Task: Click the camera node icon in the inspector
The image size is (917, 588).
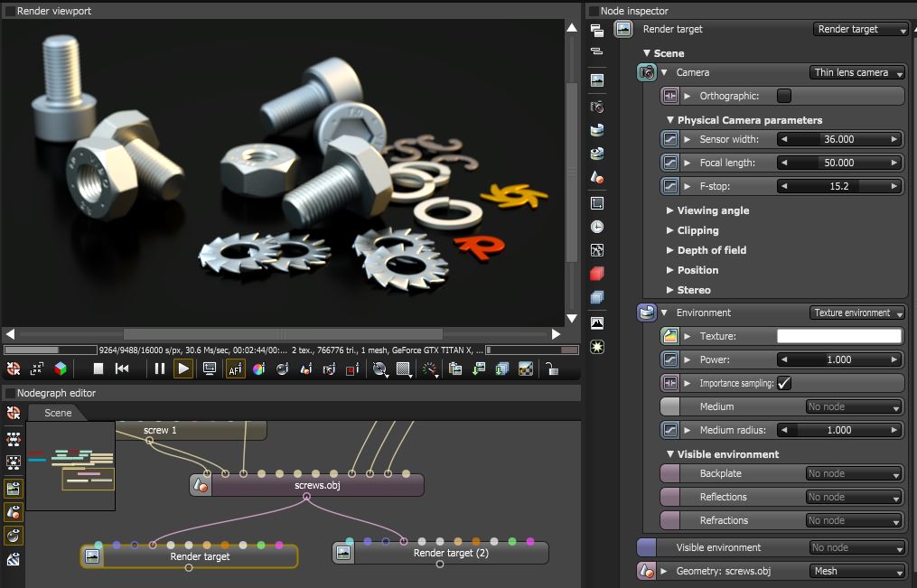Action: pyautogui.click(x=645, y=72)
